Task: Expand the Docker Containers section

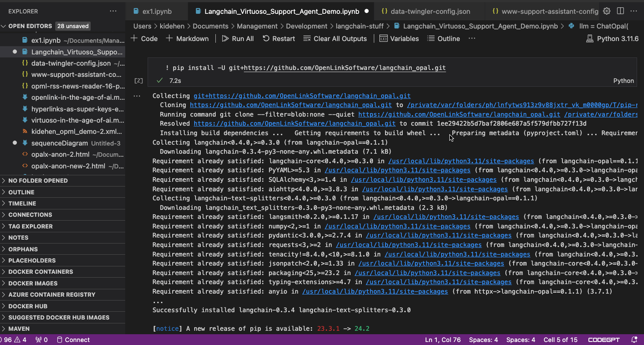Action: tap(63, 272)
